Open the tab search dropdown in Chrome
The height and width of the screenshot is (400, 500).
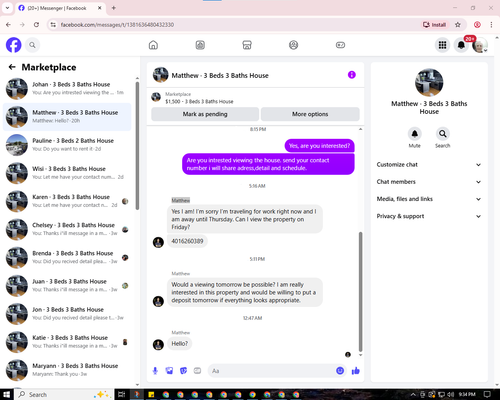7,8
